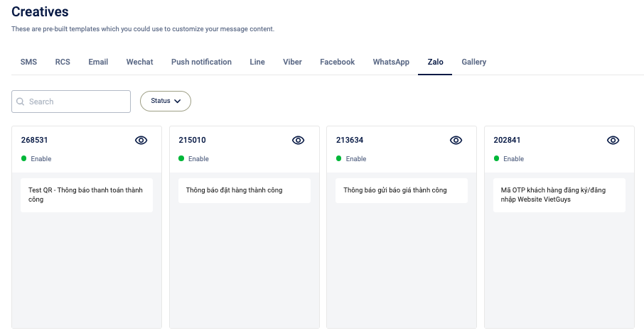The width and height of the screenshot is (644, 333).
Task: Select the Email tab
Action: coord(98,62)
